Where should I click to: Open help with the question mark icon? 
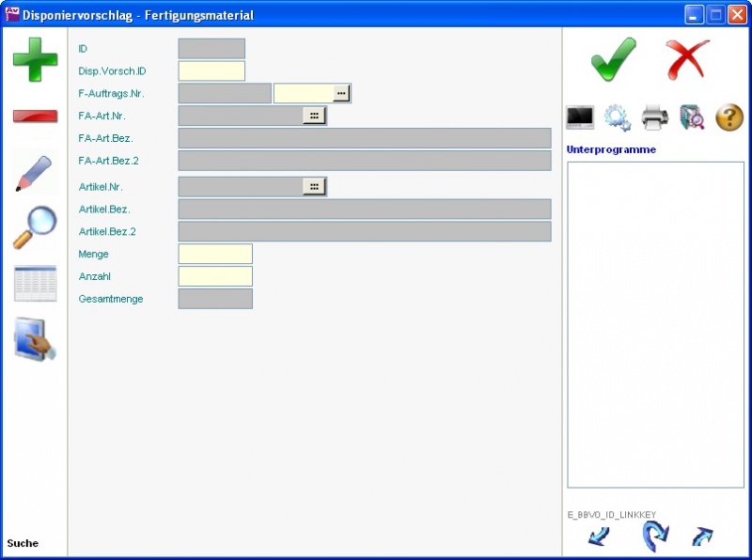729,117
